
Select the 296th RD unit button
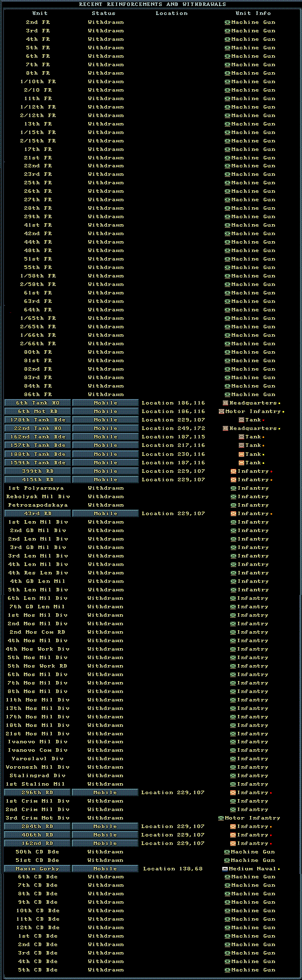pyautogui.click(x=38, y=793)
